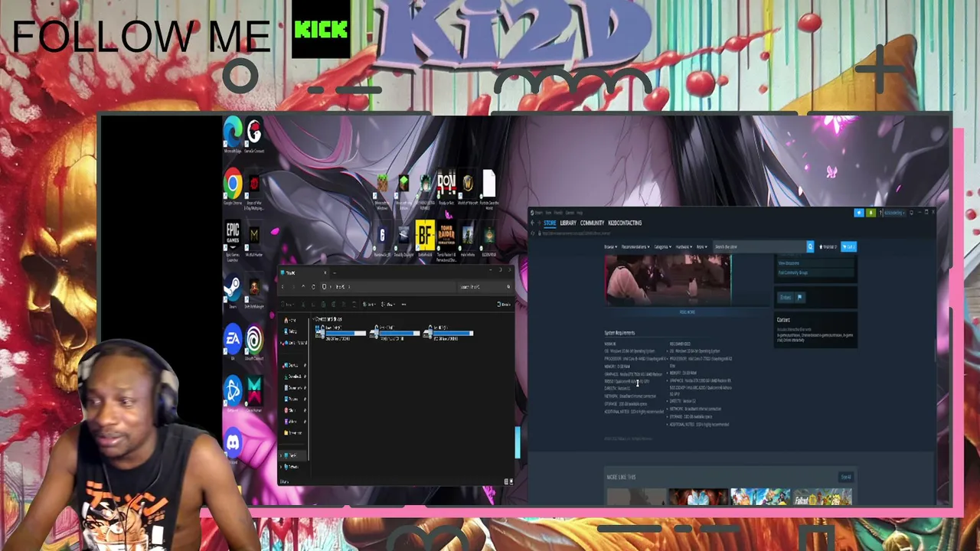Click the blue announcements icon in Steam's title bar
Viewport: 980px width, 551px height.
tap(859, 213)
